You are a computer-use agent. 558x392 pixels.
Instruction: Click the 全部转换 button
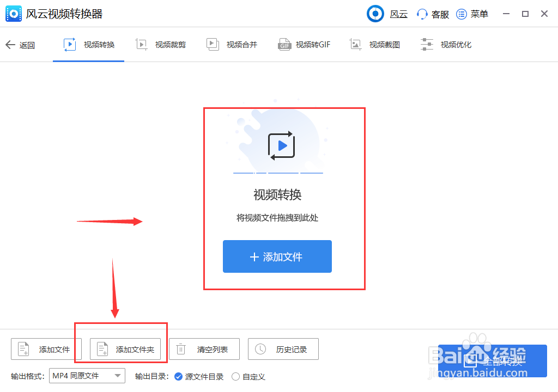pos(493,361)
